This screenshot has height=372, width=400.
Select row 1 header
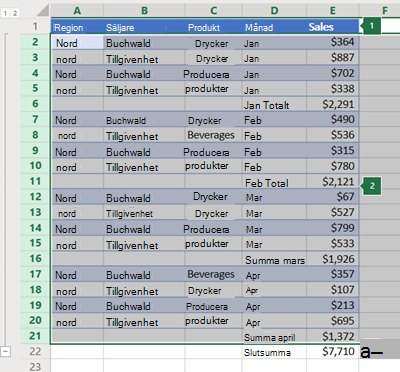click(35, 26)
